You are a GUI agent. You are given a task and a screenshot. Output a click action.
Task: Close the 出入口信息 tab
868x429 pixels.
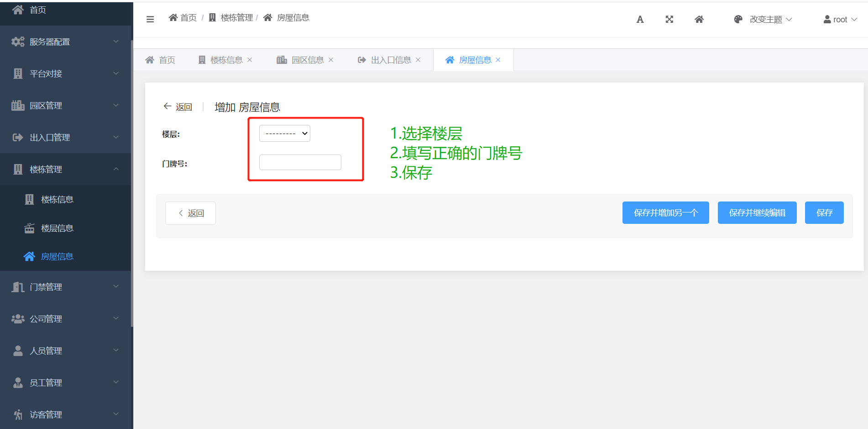(418, 60)
